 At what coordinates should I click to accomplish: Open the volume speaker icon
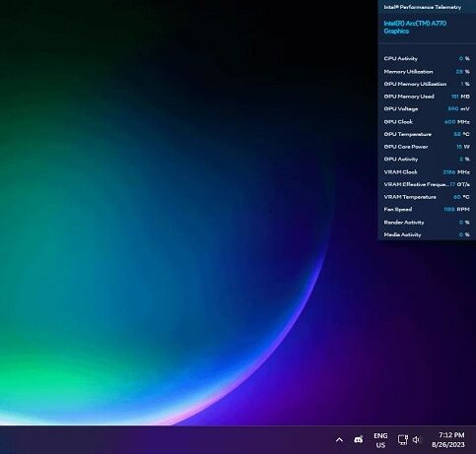point(417,439)
